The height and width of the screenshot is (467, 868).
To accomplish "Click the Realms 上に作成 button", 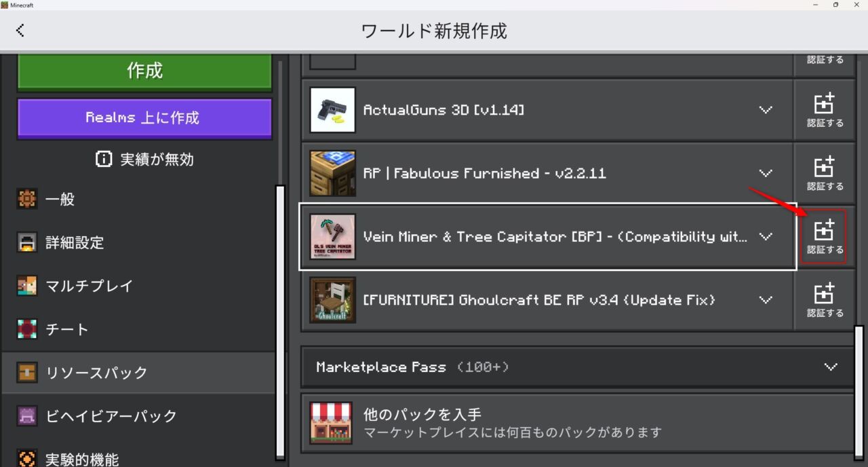I will click(x=144, y=119).
